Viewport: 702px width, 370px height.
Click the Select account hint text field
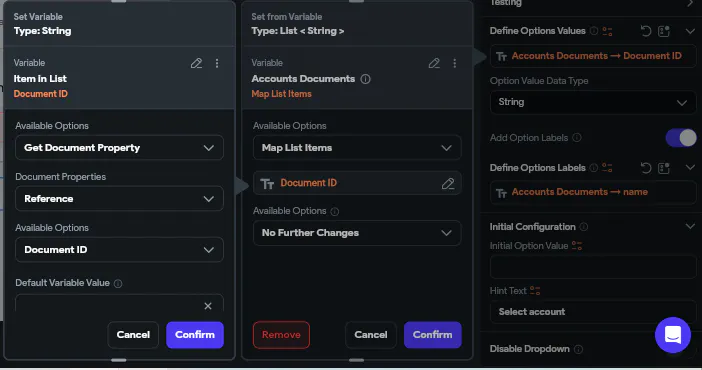[593, 312]
